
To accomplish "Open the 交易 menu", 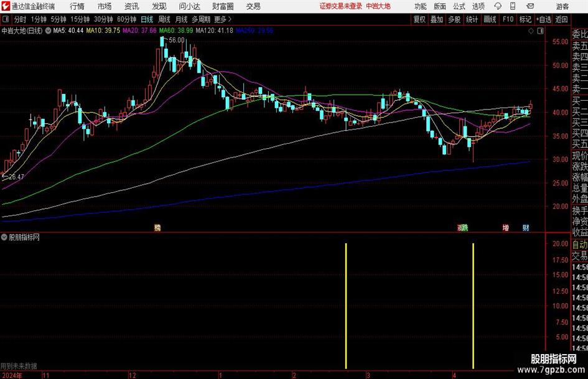I will tap(253, 6).
